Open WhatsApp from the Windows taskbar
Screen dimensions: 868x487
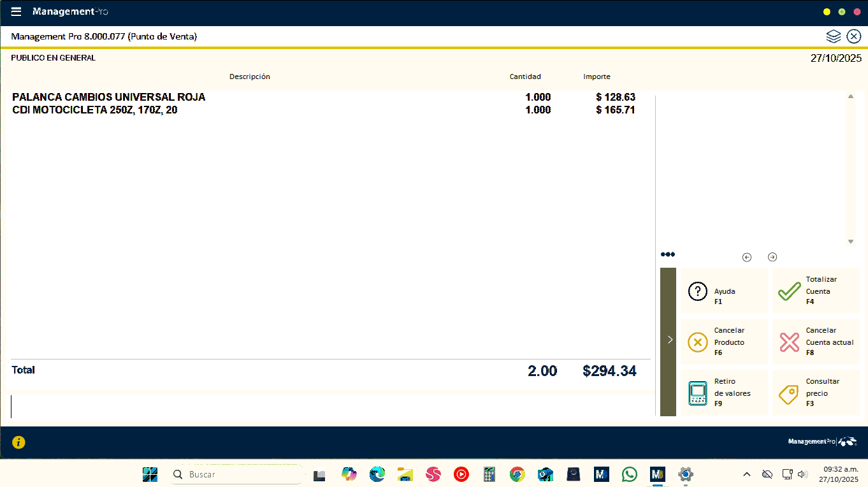[629, 474]
